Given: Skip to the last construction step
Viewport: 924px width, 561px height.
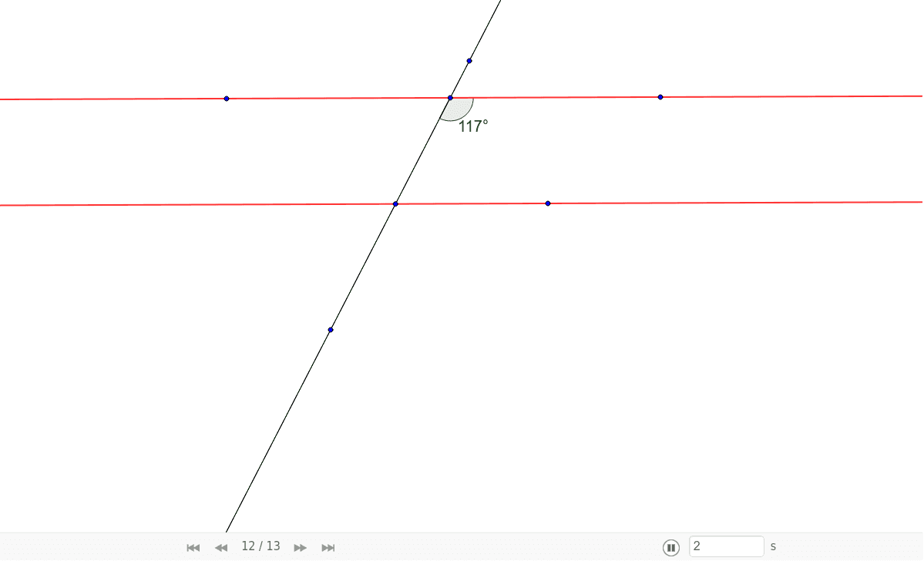Looking at the screenshot, I should click(x=328, y=547).
